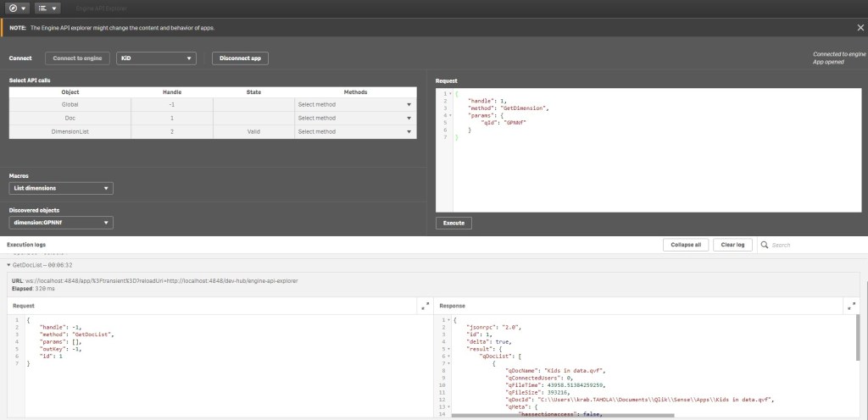
Task: Open the compass navigation menu
Action: pyautogui.click(x=19, y=8)
